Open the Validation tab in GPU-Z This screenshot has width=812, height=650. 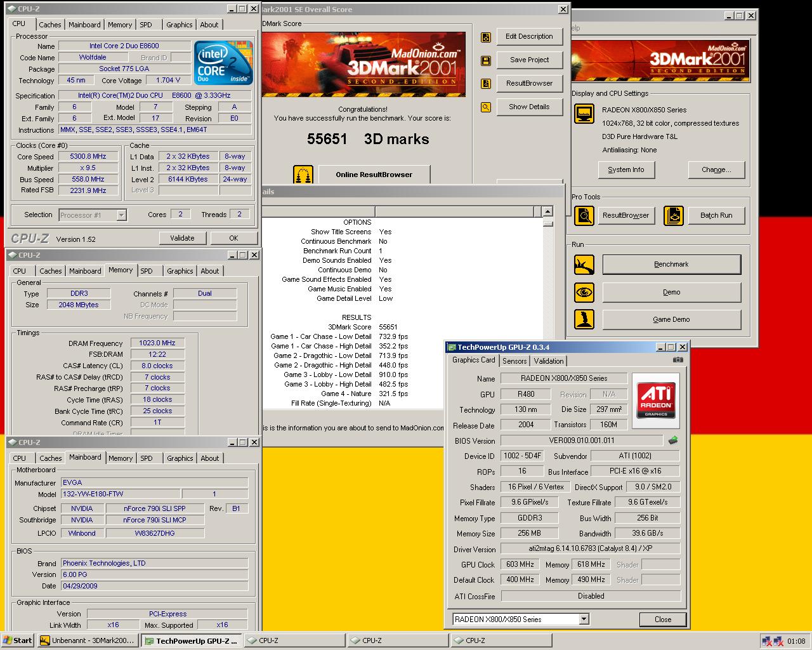click(x=549, y=361)
